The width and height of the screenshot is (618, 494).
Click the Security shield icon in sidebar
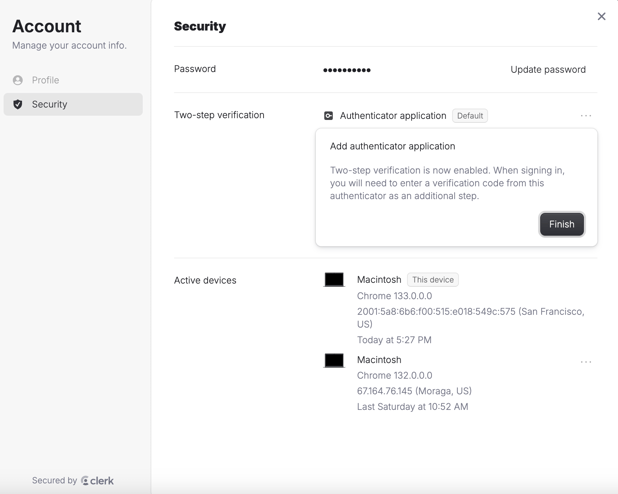(x=18, y=104)
